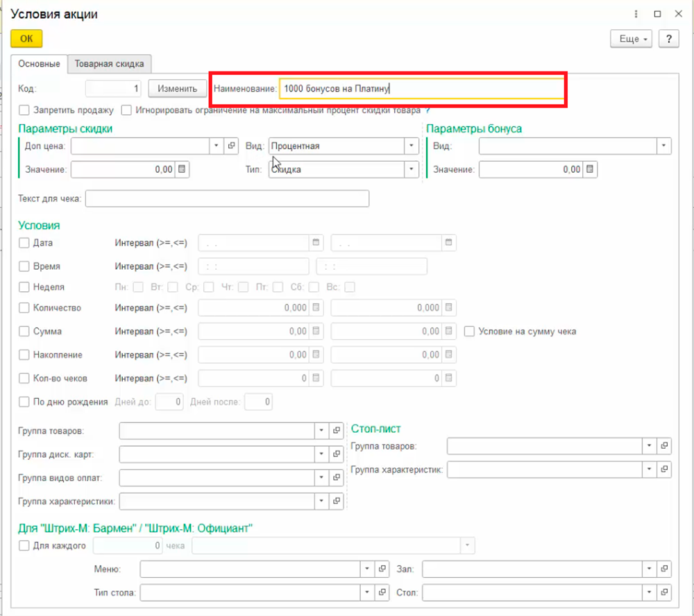
Task: Open the Тип dropdown showing Скидка
Action: (x=412, y=169)
